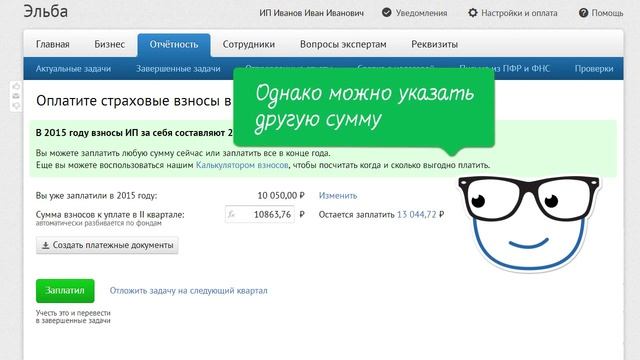
Task: Open the Сотрудники tab
Action: pos(249,44)
